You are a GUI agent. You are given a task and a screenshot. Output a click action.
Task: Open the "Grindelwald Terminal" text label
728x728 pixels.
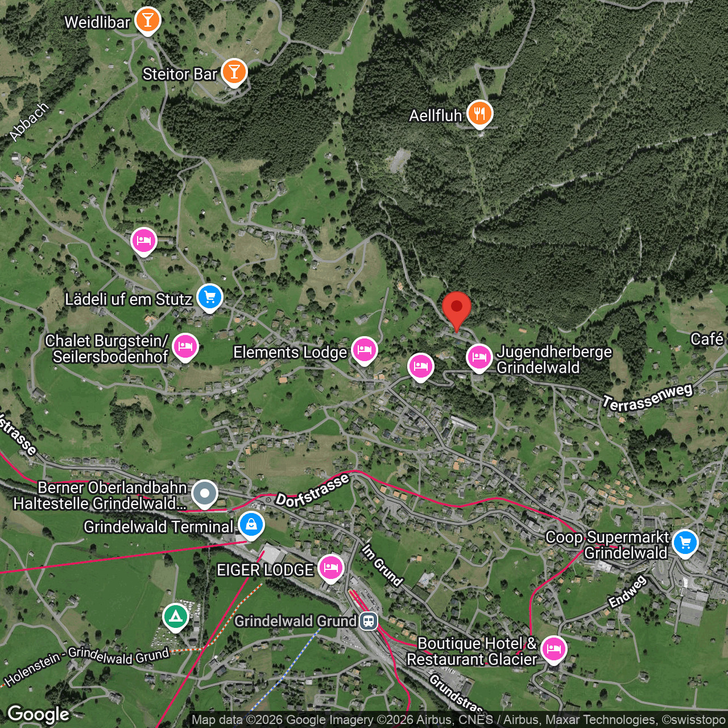tap(159, 527)
